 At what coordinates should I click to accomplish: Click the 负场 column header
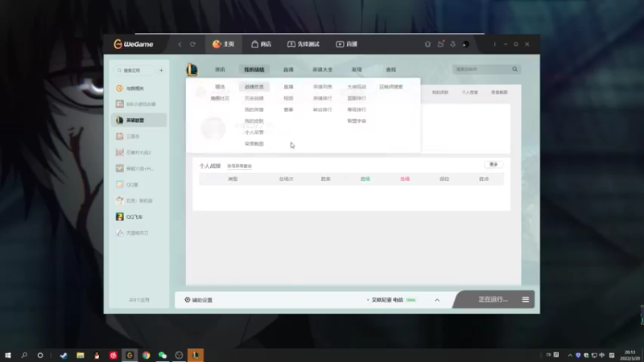coord(405,179)
